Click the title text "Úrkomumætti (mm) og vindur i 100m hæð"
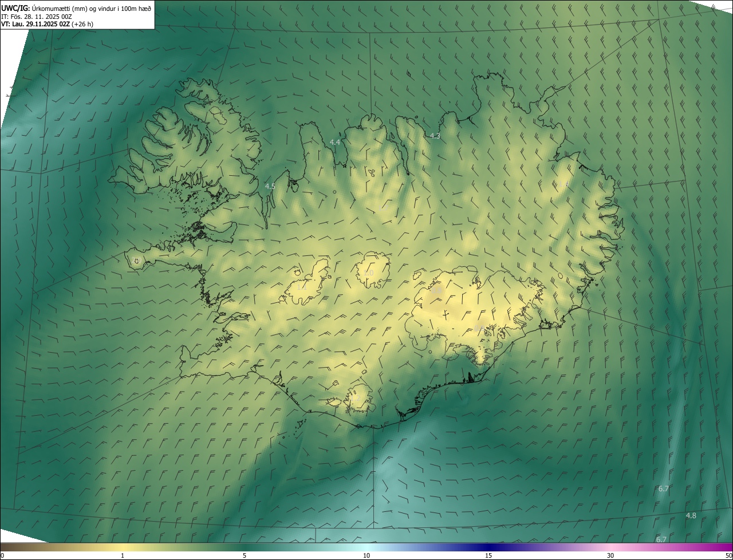733x560 pixels. coord(92,8)
